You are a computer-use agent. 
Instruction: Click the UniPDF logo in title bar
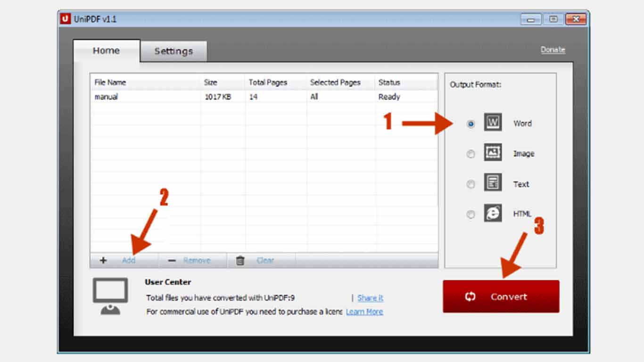(66, 19)
